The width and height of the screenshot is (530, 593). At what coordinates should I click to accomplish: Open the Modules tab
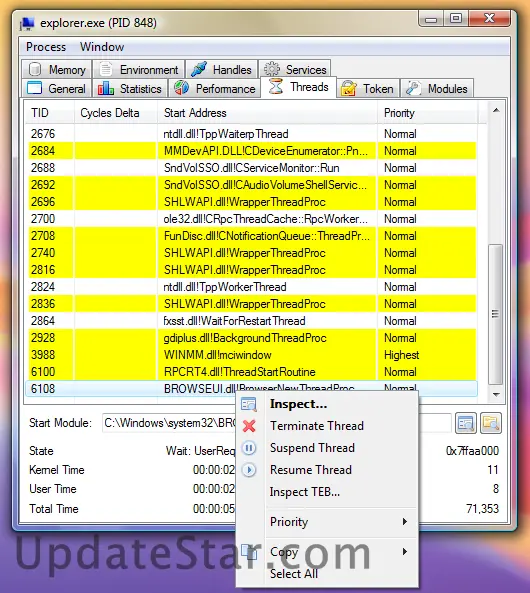(437, 88)
